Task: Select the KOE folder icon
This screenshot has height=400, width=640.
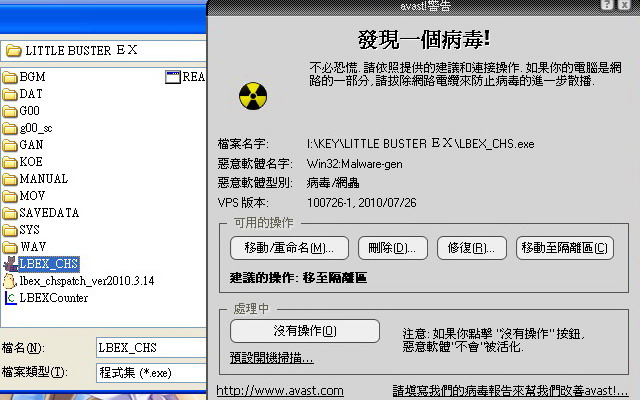Action: tap(10, 162)
